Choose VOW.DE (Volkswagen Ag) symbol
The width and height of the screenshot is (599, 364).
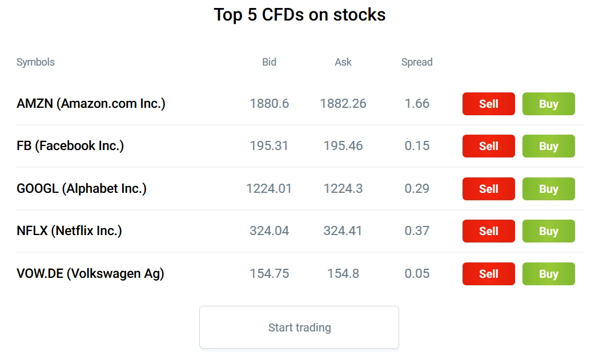coord(90,274)
